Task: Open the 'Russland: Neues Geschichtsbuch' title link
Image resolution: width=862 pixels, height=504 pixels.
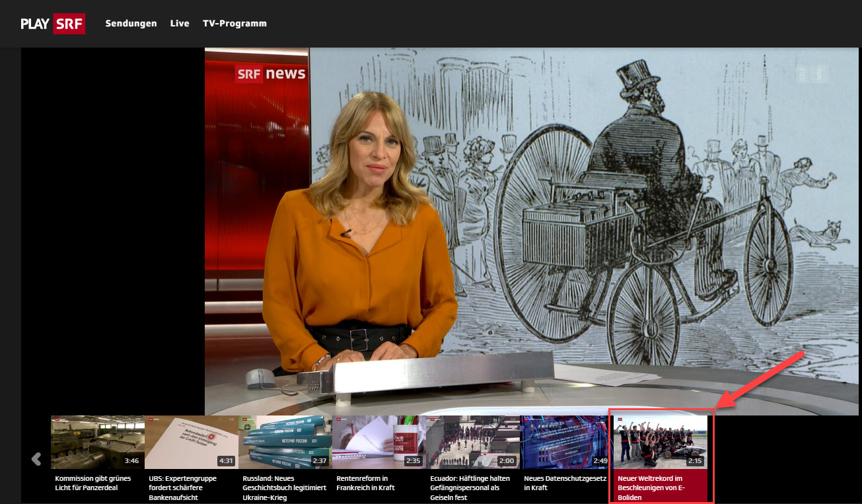Action: click(284, 487)
